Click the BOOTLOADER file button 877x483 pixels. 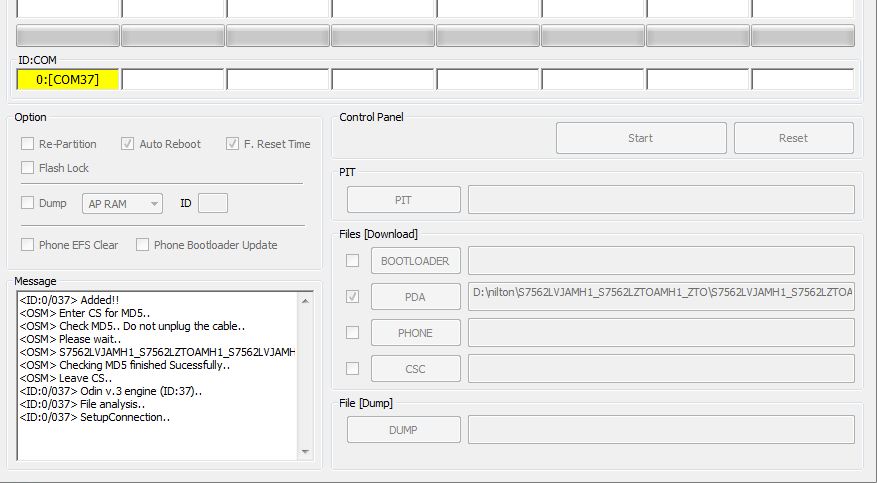coord(415,261)
